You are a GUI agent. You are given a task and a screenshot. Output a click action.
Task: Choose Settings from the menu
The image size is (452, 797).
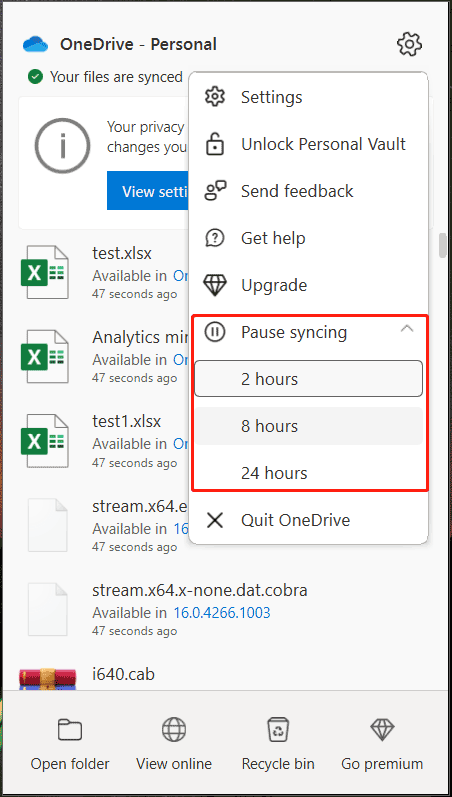point(308,97)
